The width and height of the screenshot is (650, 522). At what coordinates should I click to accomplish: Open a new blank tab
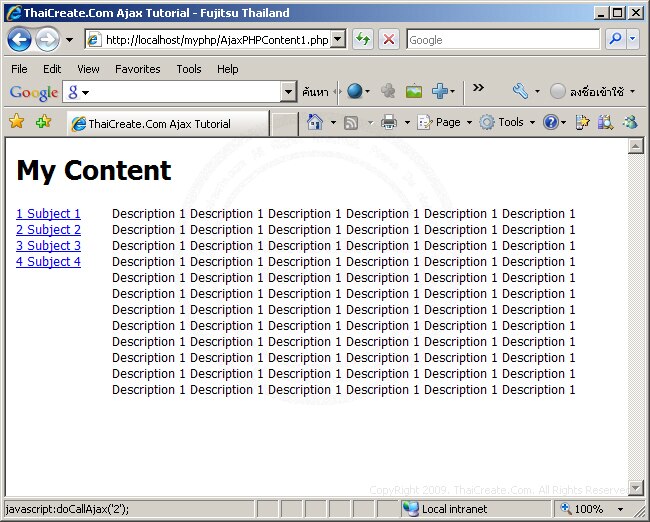coord(284,124)
